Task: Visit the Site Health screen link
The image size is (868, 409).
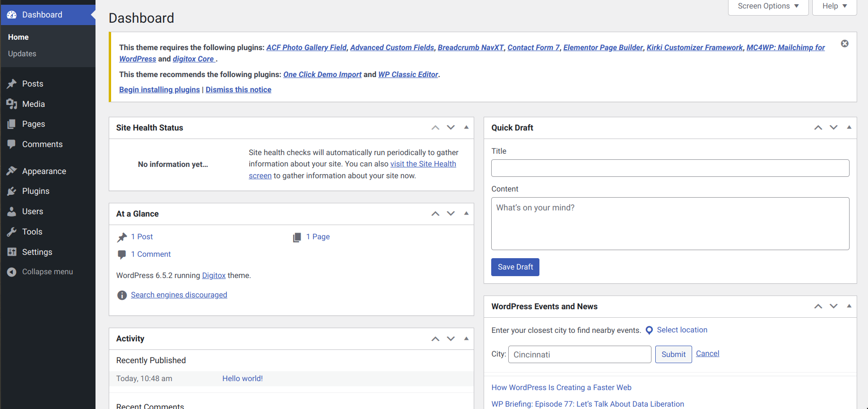Action: click(x=423, y=164)
